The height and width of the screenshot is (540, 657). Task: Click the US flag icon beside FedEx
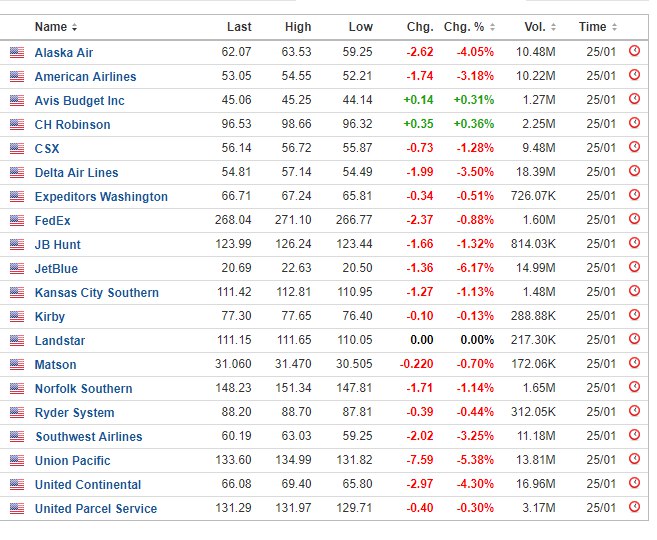[x=17, y=220]
